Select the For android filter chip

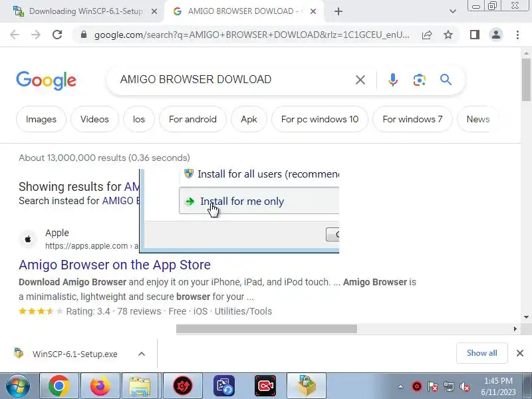[x=193, y=119]
